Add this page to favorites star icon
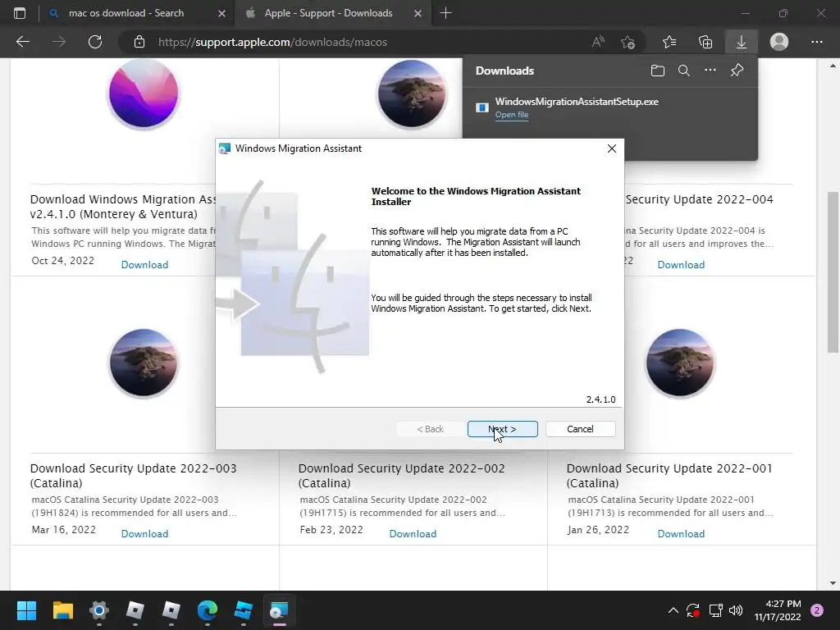This screenshot has width=840, height=630. [628, 42]
